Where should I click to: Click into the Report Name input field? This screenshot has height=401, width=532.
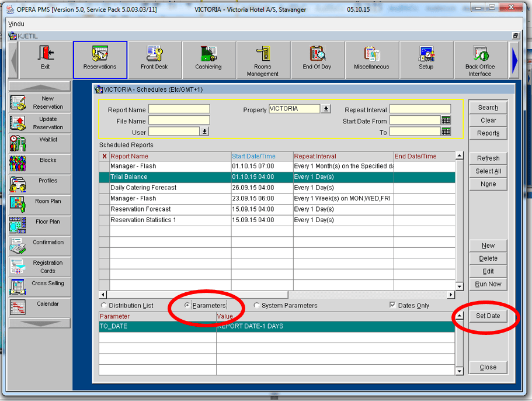point(179,109)
